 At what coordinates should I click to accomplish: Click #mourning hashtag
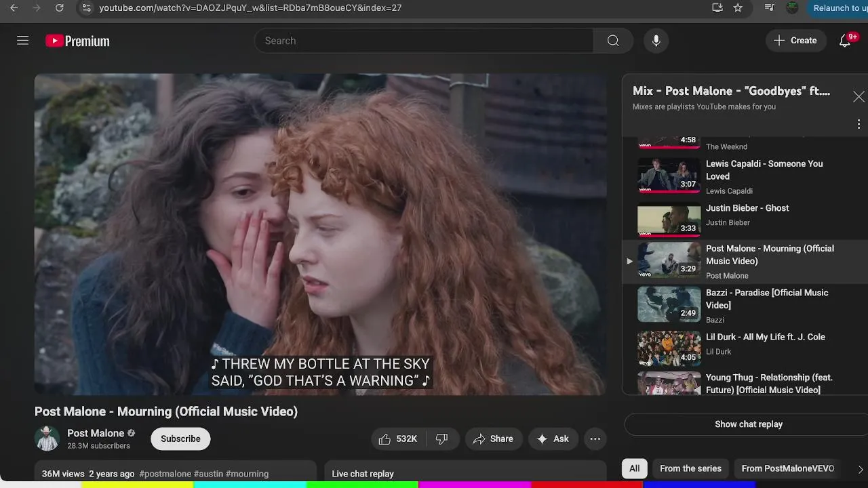click(x=247, y=474)
